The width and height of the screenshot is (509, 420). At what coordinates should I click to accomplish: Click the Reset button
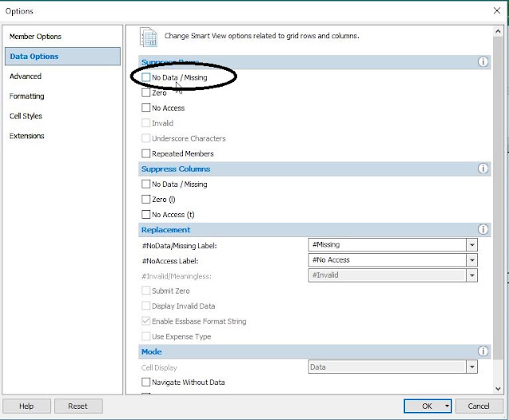78,406
